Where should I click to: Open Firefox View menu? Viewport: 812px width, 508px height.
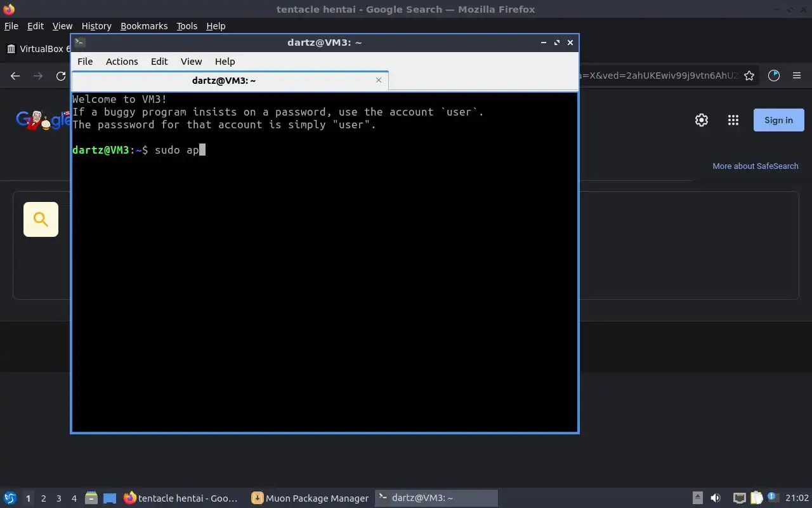tap(62, 26)
